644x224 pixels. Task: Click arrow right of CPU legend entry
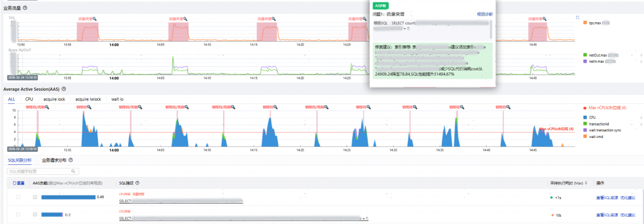click(x=642, y=117)
